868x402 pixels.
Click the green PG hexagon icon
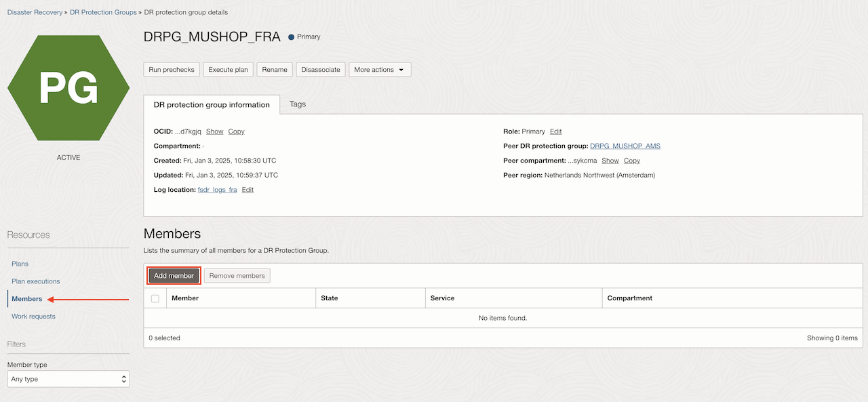[68, 87]
